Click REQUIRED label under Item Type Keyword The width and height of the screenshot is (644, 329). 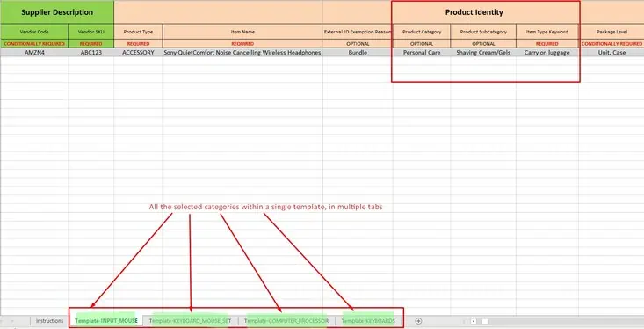[547, 44]
